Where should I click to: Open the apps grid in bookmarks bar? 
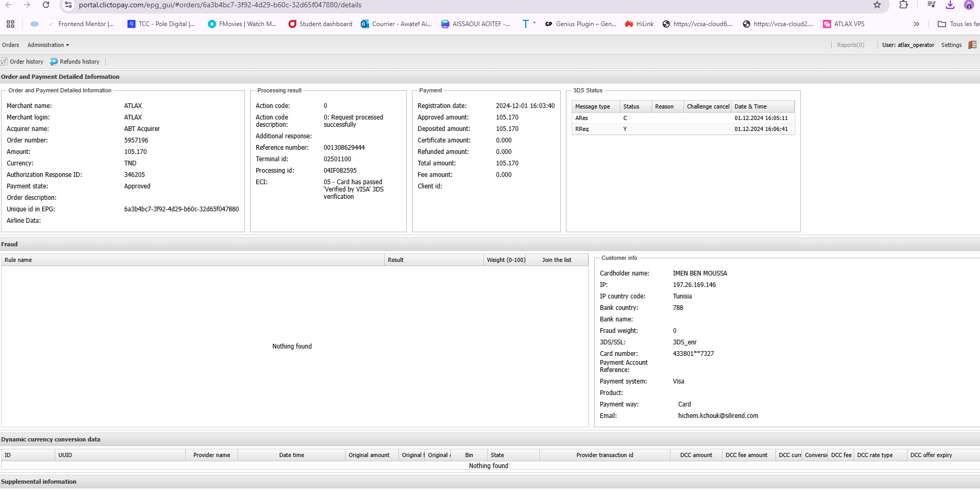[x=10, y=24]
